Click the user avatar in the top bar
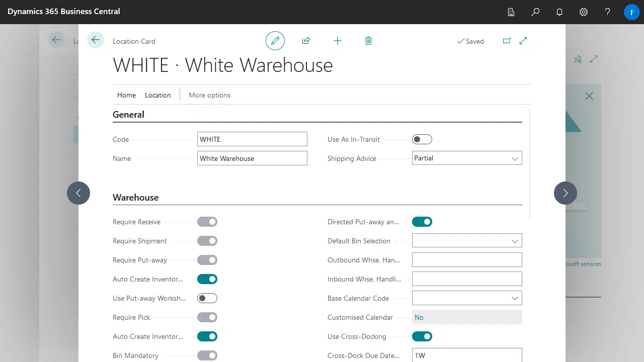 click(x=631, y=12)
